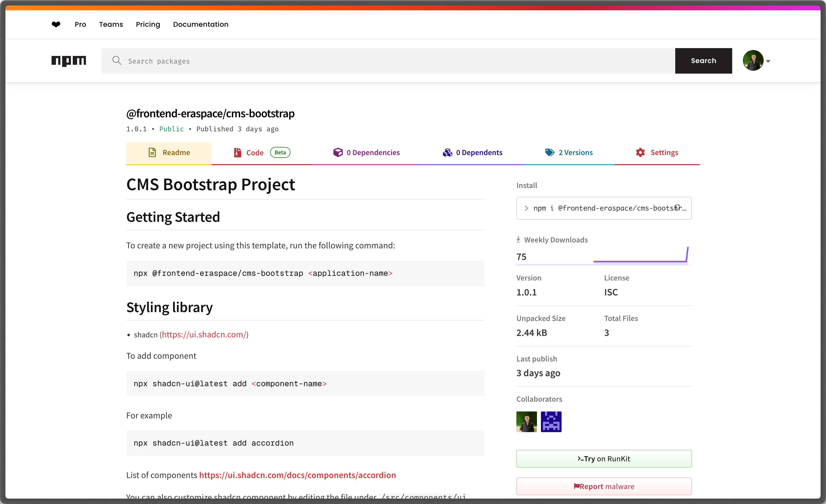This screenshot has width=826, height=504.
Task: Click the Readme document icon
Action: pyautogui.click(x=152, y=152)
